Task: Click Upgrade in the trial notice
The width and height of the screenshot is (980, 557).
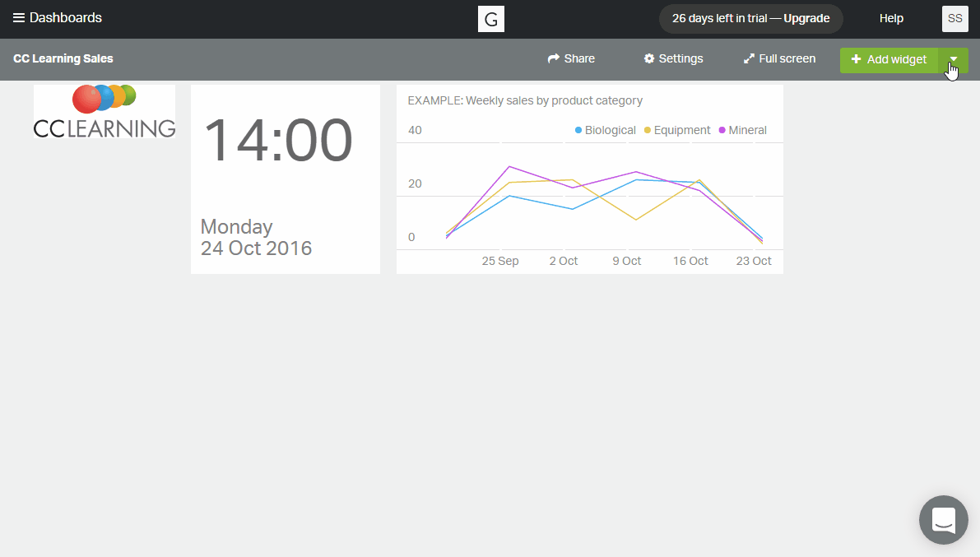Action: [x=806, y=19]
